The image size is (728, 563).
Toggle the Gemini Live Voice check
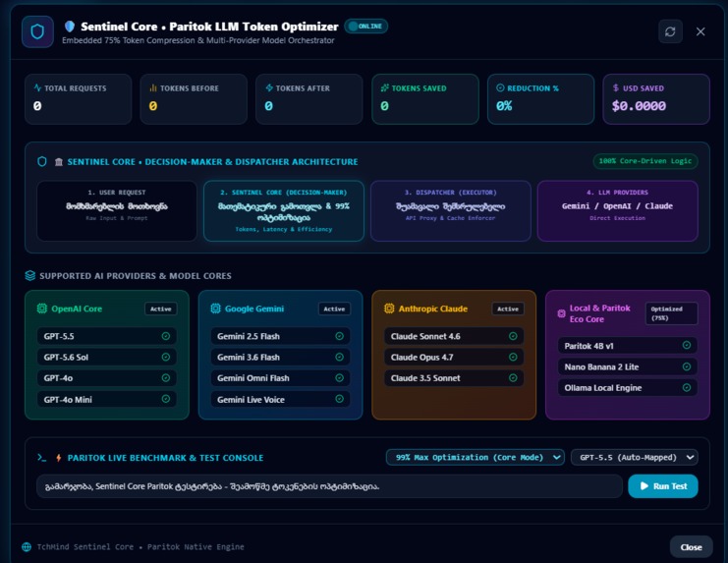coord(339,399)
